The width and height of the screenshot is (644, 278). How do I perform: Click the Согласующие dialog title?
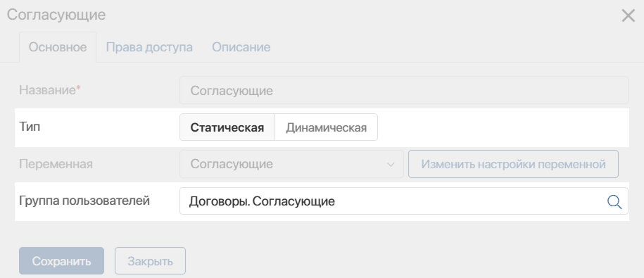(56, 15)
